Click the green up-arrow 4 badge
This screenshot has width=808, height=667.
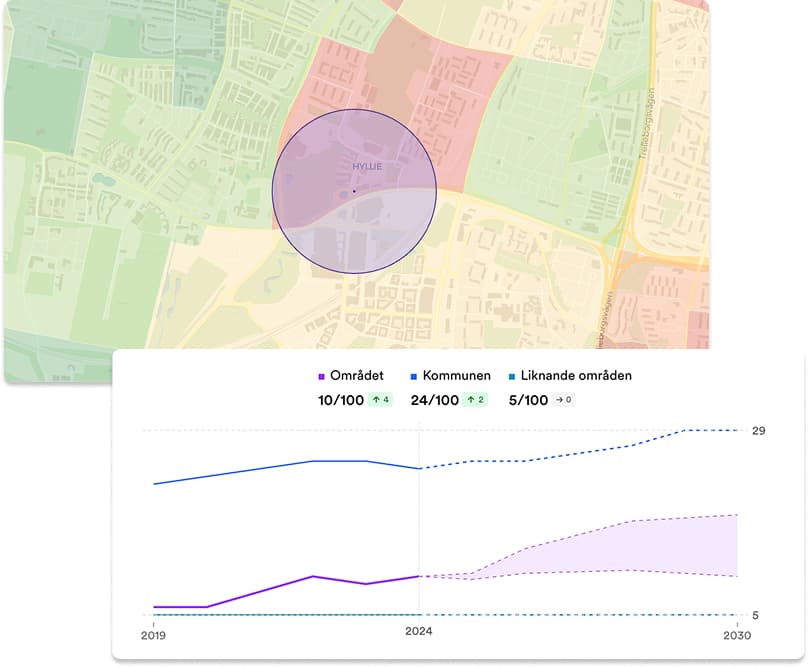[x=383, y=400]
